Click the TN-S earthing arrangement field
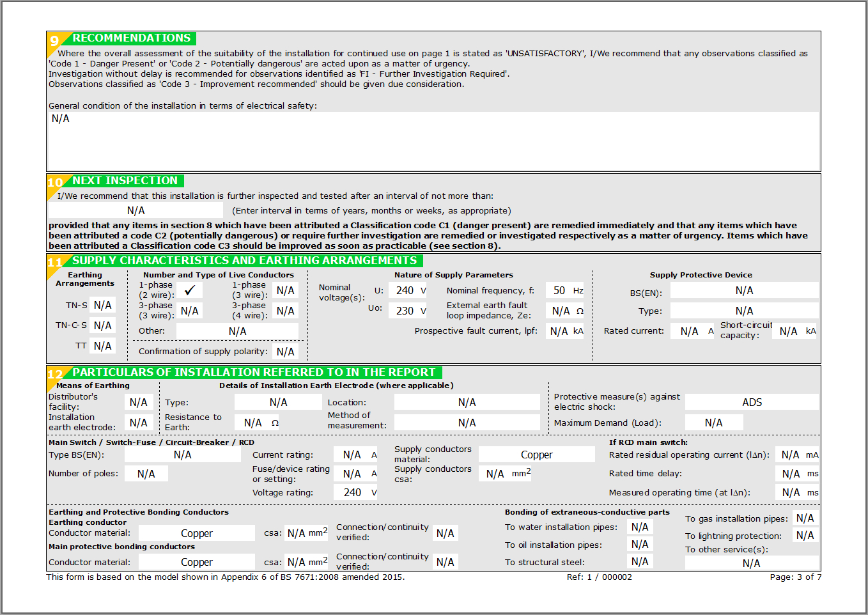The image size is (868, 615). coord(103,306)
